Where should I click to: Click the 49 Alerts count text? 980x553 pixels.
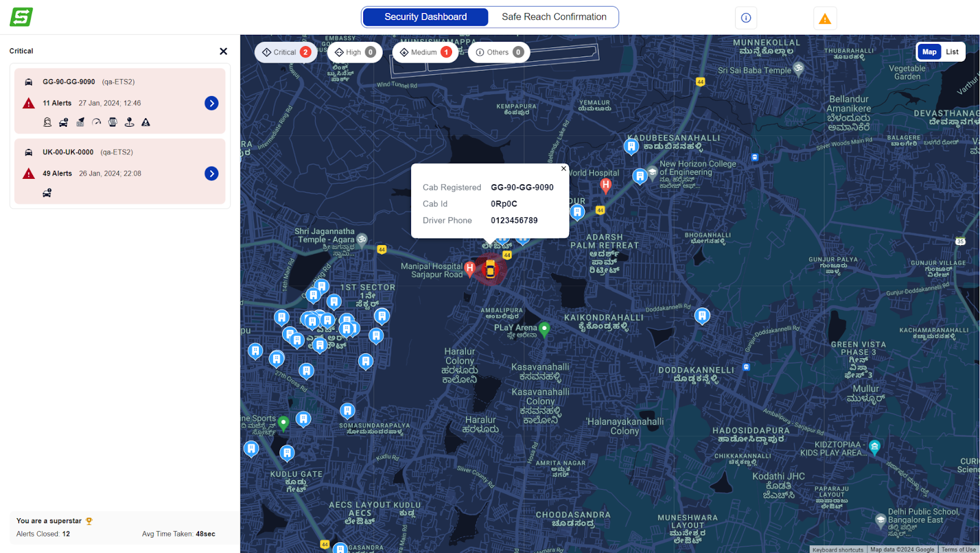(x=57, y=174)
